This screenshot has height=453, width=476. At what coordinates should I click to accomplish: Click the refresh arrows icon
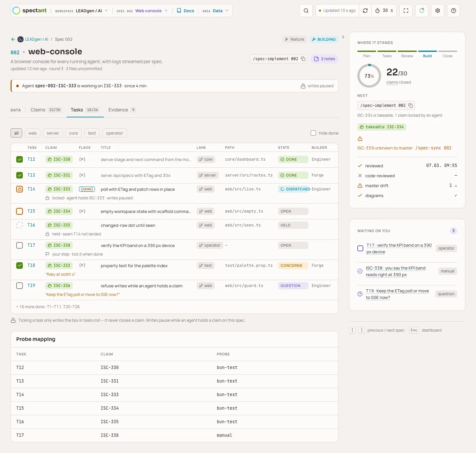pyautogui.click(x=365, y=11)
